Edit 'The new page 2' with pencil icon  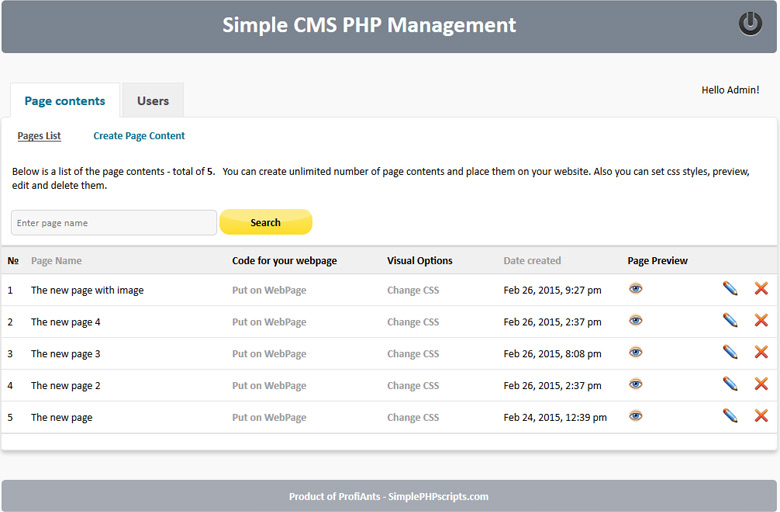(x=730, y=384)
